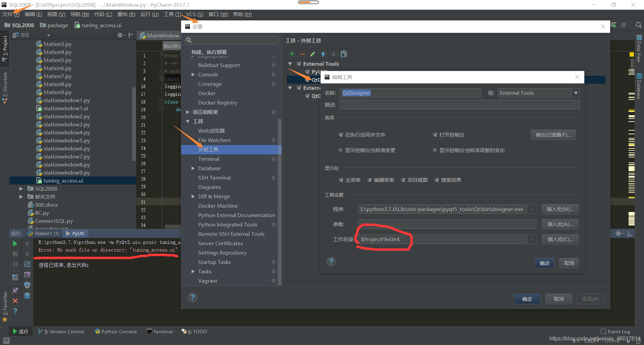Viewport: 644px width, 345px height.
Task: Switch to the PyUIC run tab
Action: (x=76, y=233)
